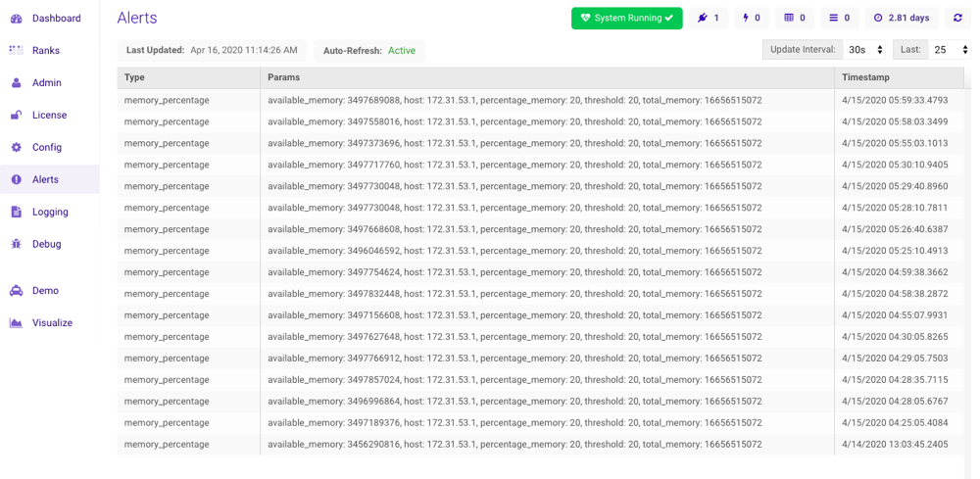Select timestamp 4/15/2020 04:29:05.7503

tap(895, 359)
